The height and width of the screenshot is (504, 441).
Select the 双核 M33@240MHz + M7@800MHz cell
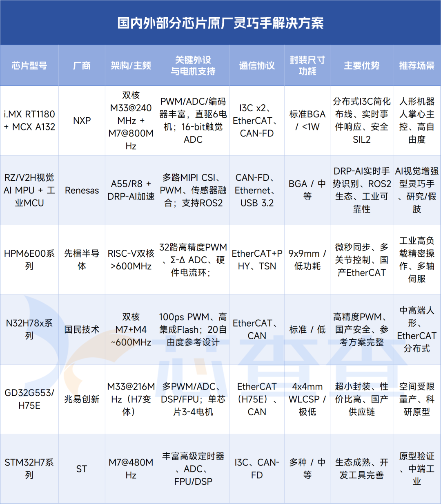131,121
